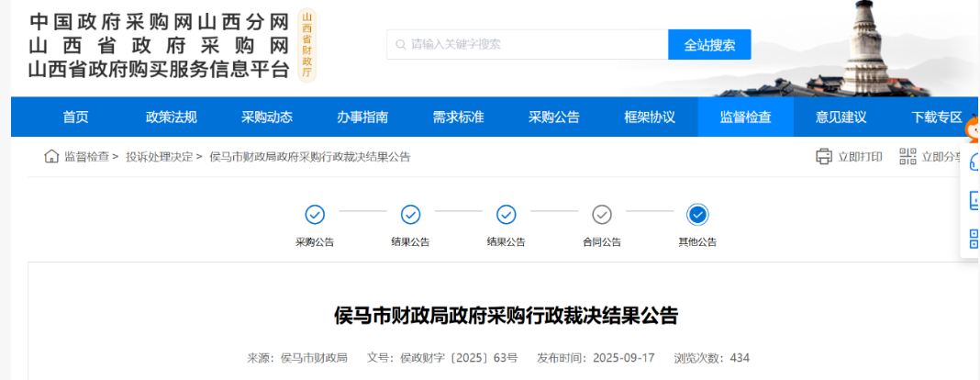Image resolution: width=980 pixels, height=380 pixels.
Task: Click the printer icon for 立即打印
Action: 824,157
